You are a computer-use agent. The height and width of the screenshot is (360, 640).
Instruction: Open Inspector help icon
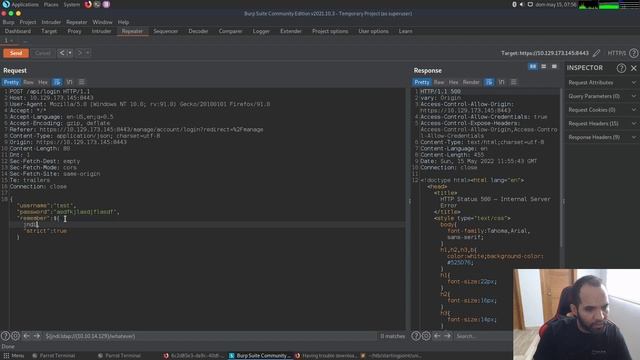point(621,68)
